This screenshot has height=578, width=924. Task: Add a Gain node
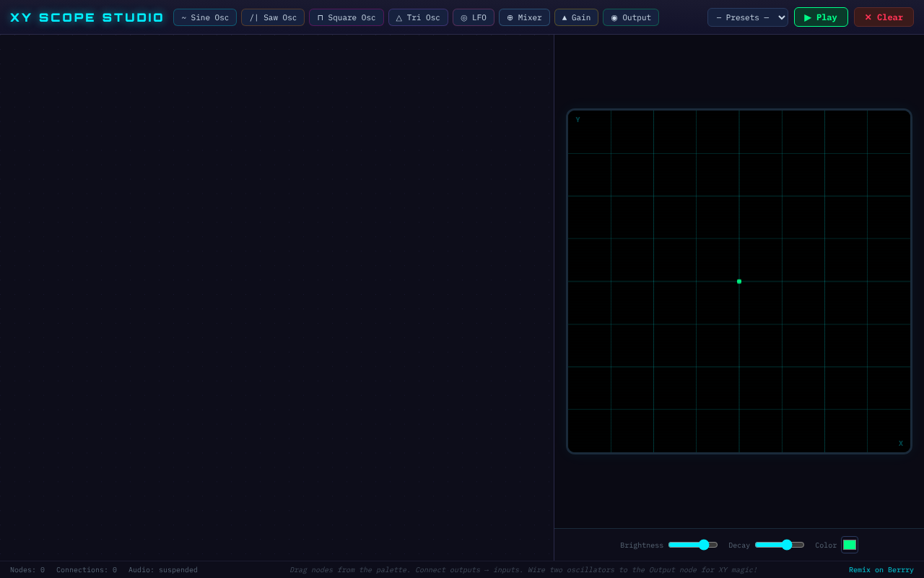click(576, 17)
